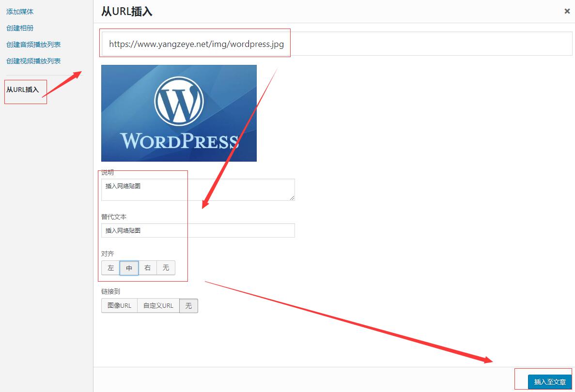Open 创建视频播放列表 option
Image resolution: width=575 pixels, height=392 pixels.
tap(33, 61)
